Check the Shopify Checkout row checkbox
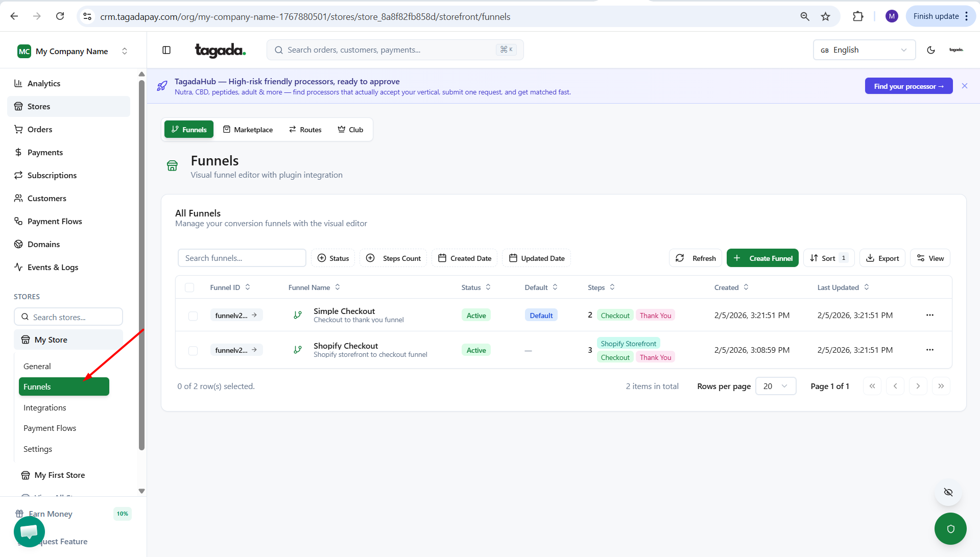The height and width of the screenshot is (557, 980). click(x=193, y=351)
